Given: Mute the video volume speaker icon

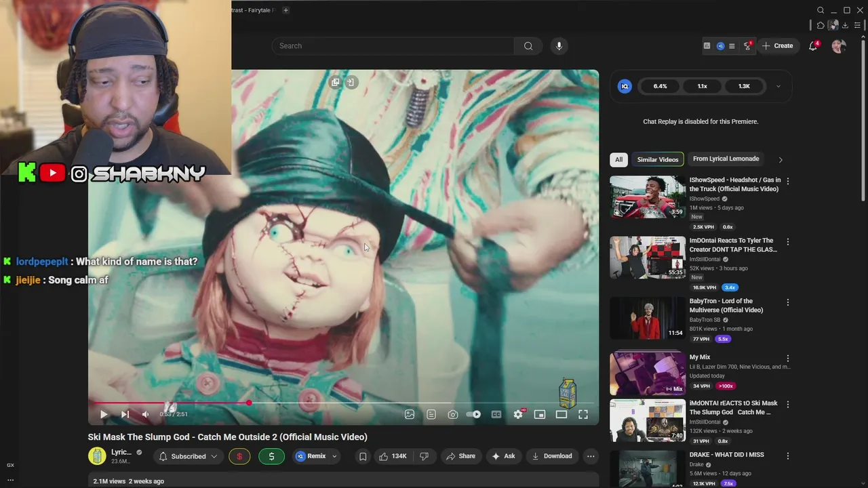Looking at the screenshot, I should point(145,414).
